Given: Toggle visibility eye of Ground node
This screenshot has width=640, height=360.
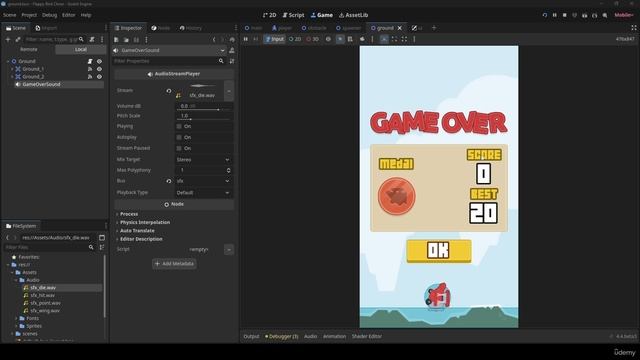Looking at the screenshot, I should coord(99,61).
